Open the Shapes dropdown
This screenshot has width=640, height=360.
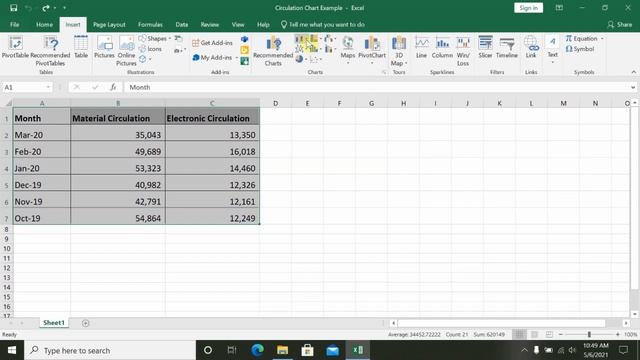(x=155, y=38)
